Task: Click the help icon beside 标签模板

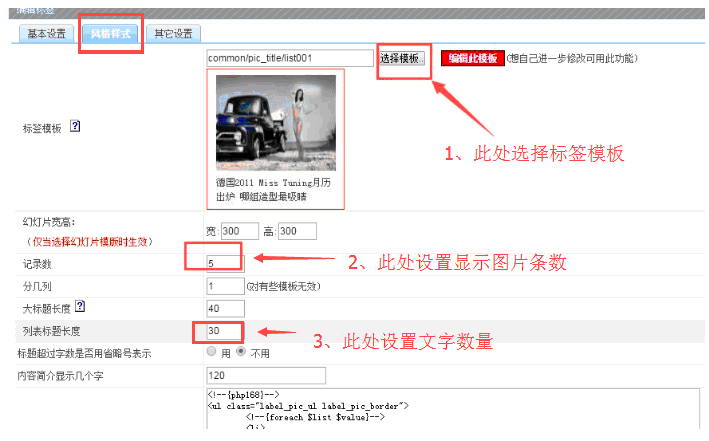Action: pos(75,128)
